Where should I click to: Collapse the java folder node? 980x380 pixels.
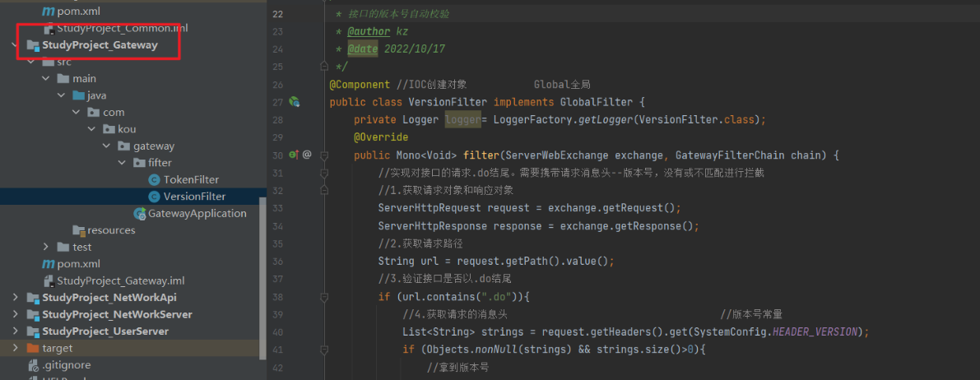61,95
